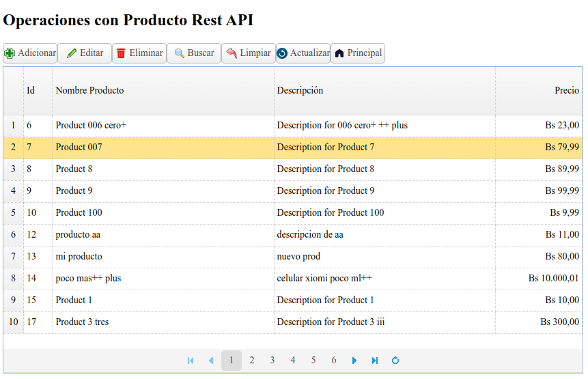Screen dimensions: 588x379
Task: Click price cell Bs 11,00
Action: 539,235
